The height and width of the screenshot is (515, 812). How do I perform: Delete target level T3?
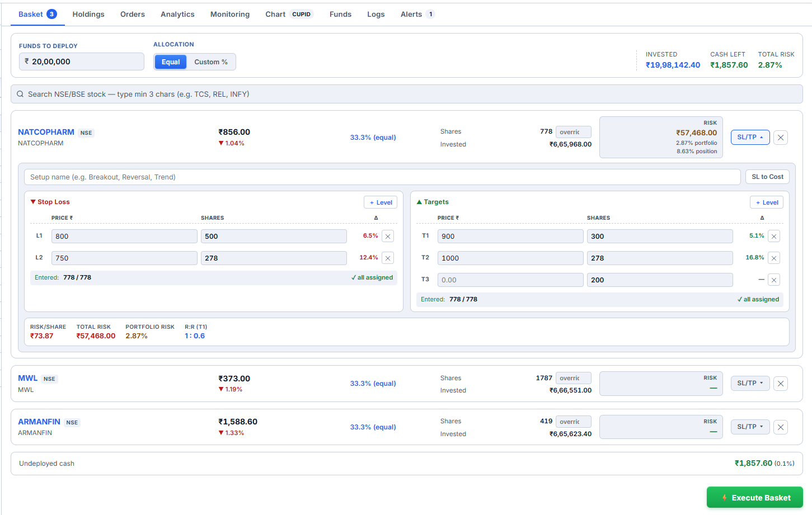pyautogui.click(x=774, y=280)
